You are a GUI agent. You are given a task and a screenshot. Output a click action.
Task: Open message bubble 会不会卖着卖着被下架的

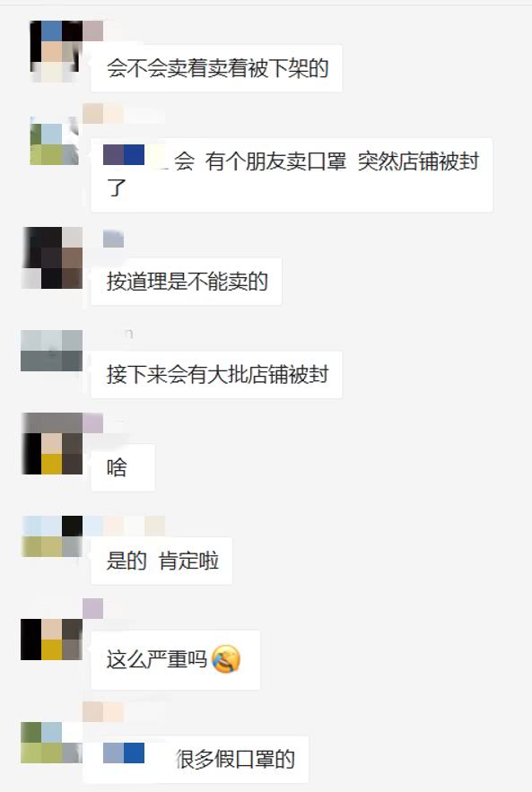[216, 68]
